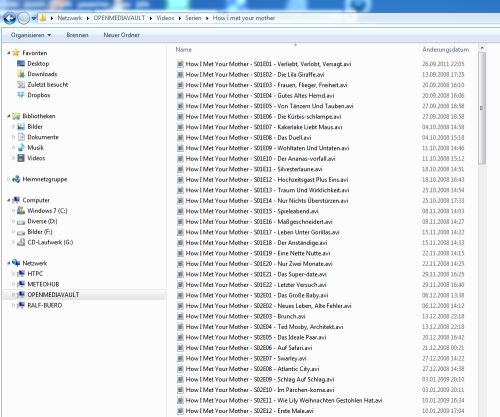Click the greyed Forward arrow button
Viewport: 500px width, 417px height.
[x=23, y=18]
